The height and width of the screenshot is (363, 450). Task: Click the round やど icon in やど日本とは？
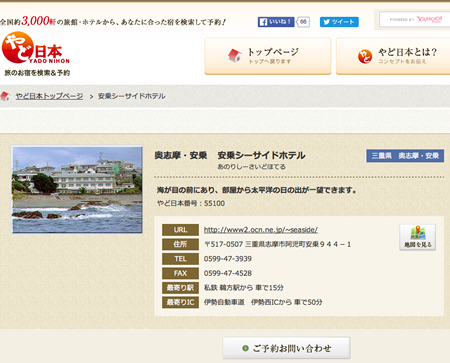tap(365, 56)
